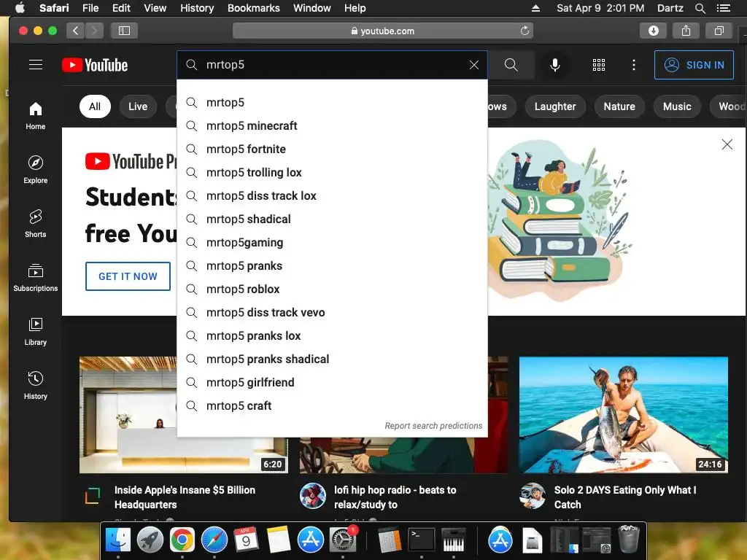Click the GET IT NOW button
747x560 pixels.
(128, 276)
